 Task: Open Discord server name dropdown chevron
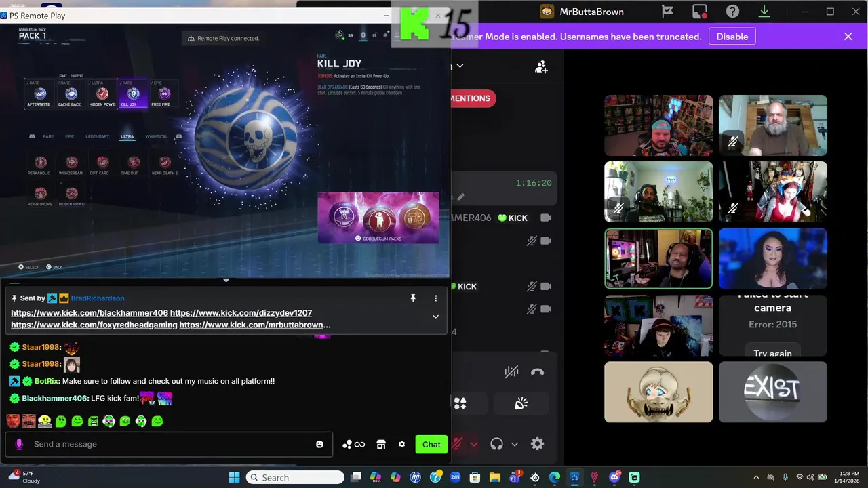[x=460, y=66]
